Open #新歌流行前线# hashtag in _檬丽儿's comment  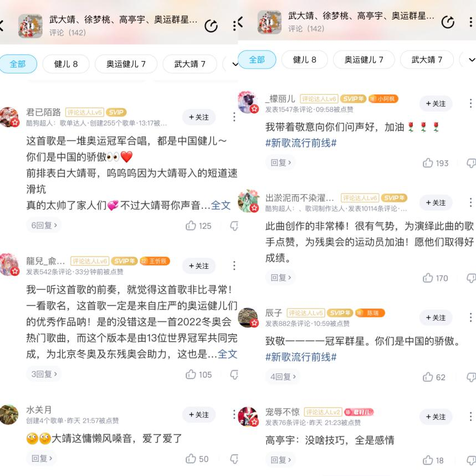coord(301,142)
